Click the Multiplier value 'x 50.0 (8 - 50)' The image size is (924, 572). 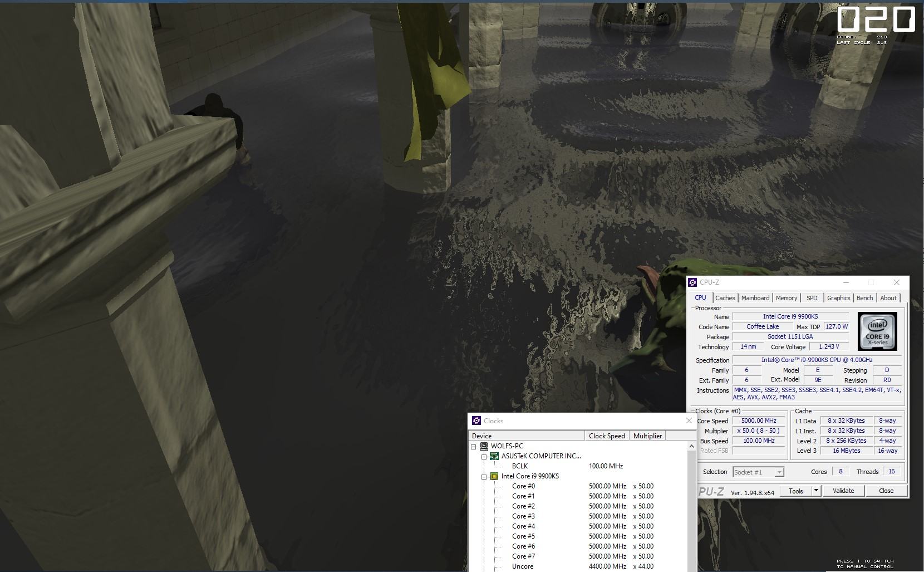click(759, 431)
